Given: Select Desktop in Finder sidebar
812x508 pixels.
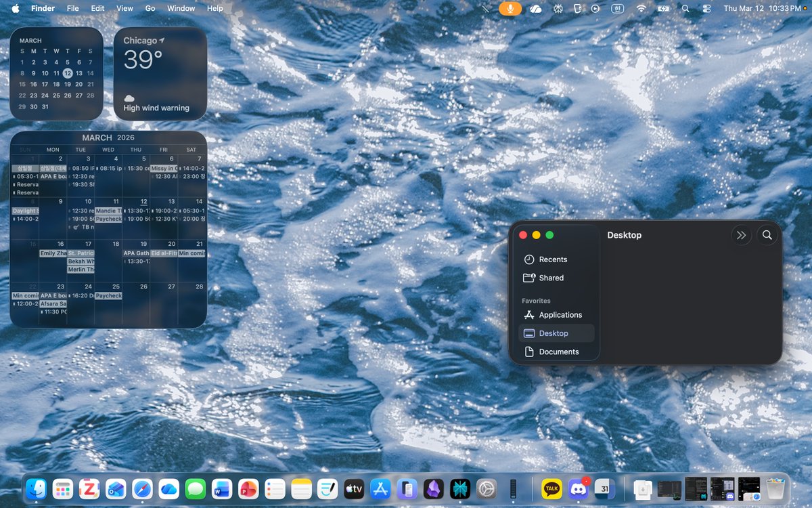Looking at the screenshot, I should pyautogui.click(x=556, y=333).
